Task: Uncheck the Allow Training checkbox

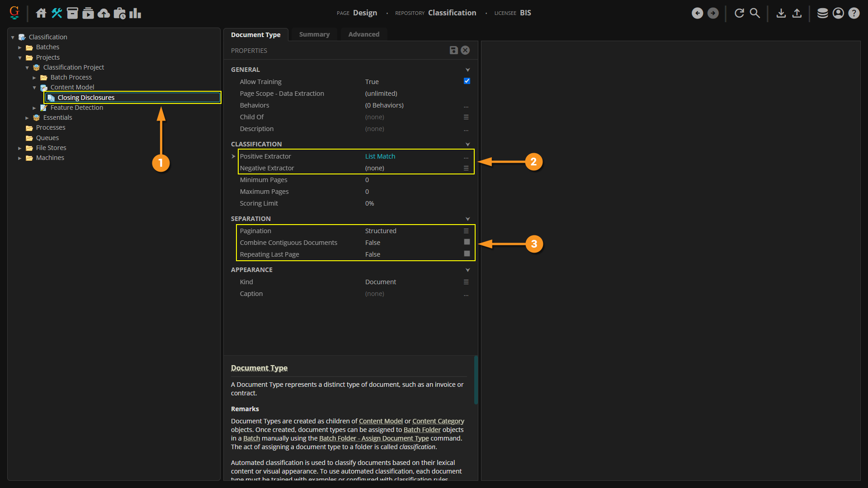Action: pos(467,81)
